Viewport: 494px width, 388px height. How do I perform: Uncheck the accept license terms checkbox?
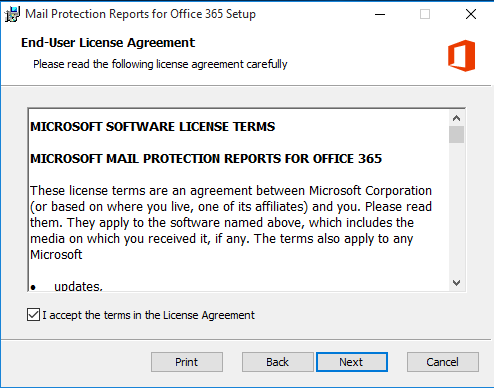pyautogui.click(x=33, y=315)
